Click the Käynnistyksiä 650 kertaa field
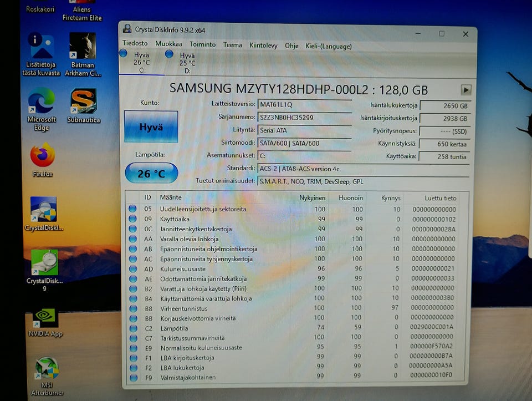Screen dimensions: 532x401 click(445, 144)
